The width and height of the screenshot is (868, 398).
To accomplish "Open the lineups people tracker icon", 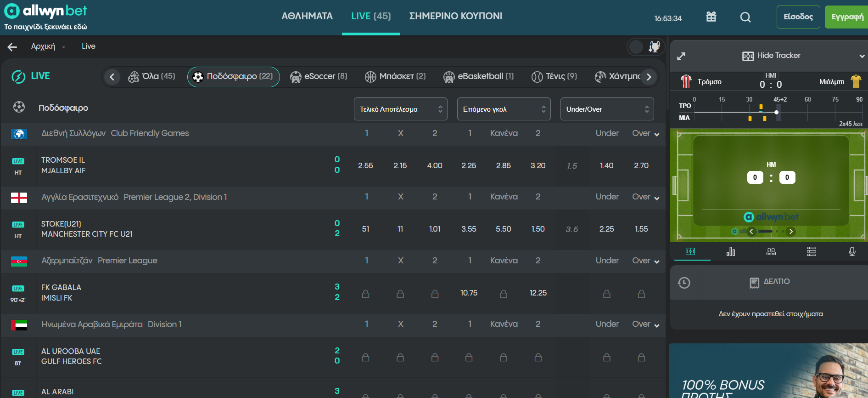I will pyautogui.click(x=771, y=251).
